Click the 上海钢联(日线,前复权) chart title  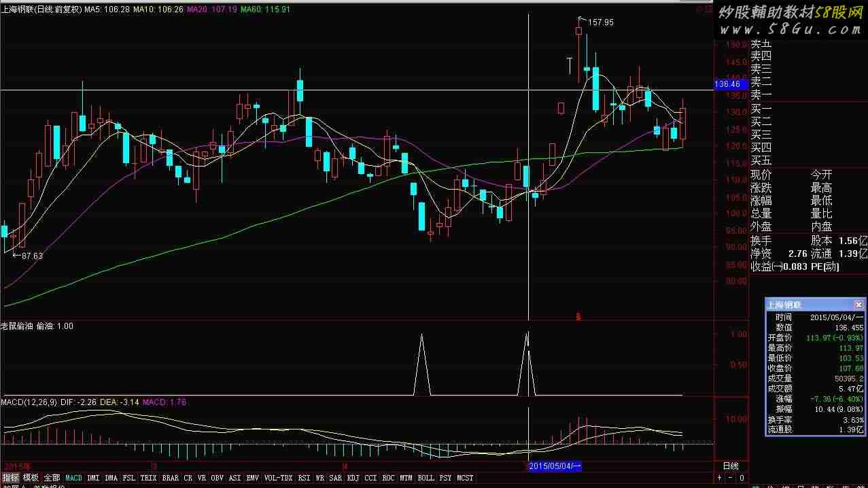41,9
